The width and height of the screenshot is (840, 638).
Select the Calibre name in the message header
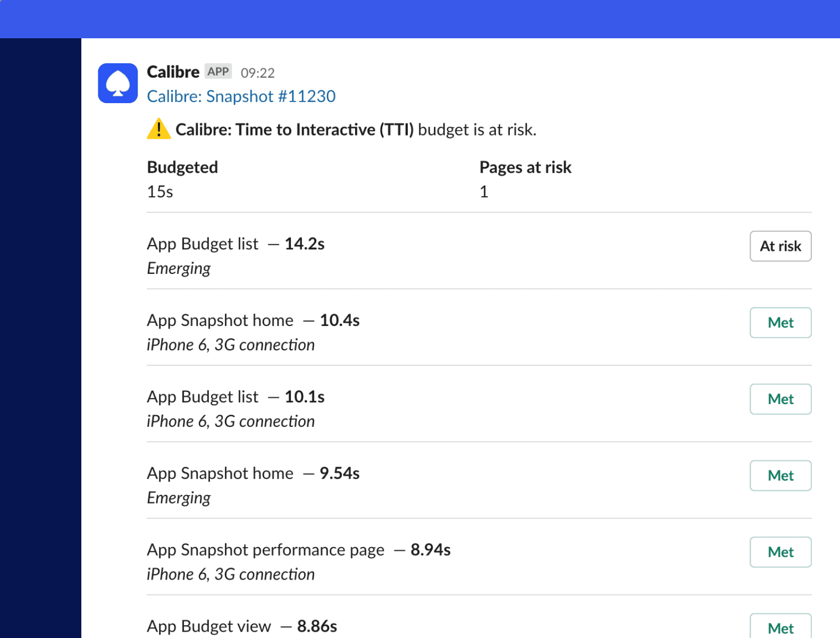tap(173, 71)
